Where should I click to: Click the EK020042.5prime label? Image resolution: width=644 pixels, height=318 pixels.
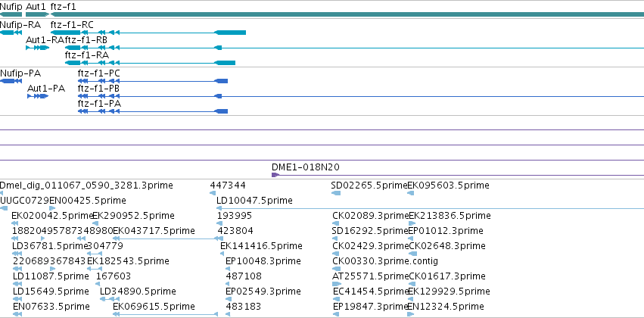pos(52,216)
